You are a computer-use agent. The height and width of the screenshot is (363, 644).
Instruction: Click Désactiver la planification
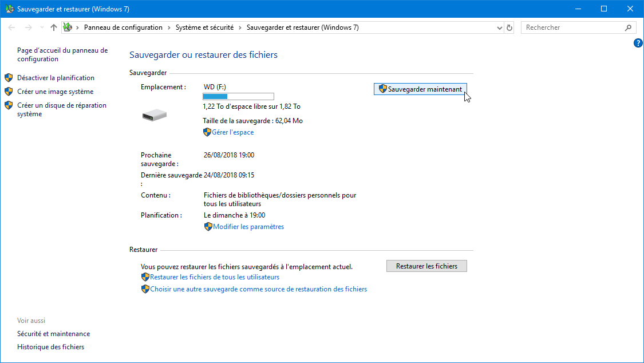(56, 78)
